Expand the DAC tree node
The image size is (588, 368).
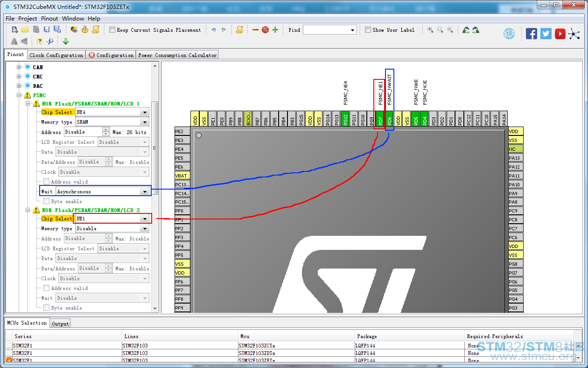click(x=19, y=86)
